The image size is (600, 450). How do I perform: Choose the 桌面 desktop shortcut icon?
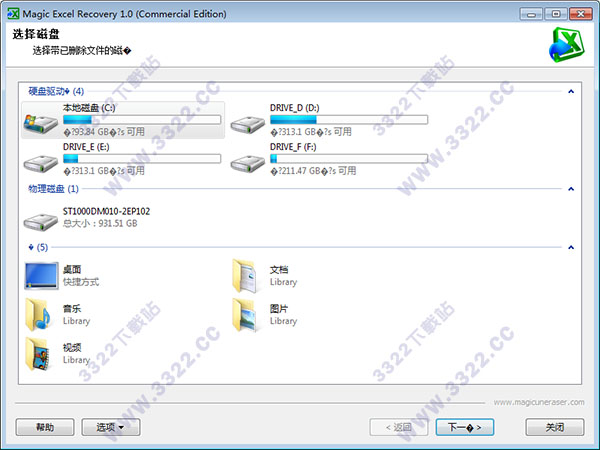click(41, 276)
